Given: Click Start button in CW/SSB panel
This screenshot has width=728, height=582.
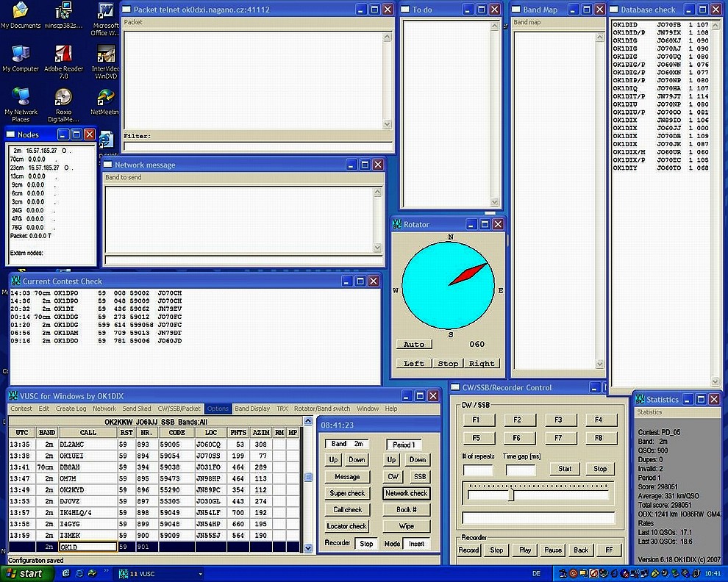Looking at the screenshot, I should click(x=565, y=469).
